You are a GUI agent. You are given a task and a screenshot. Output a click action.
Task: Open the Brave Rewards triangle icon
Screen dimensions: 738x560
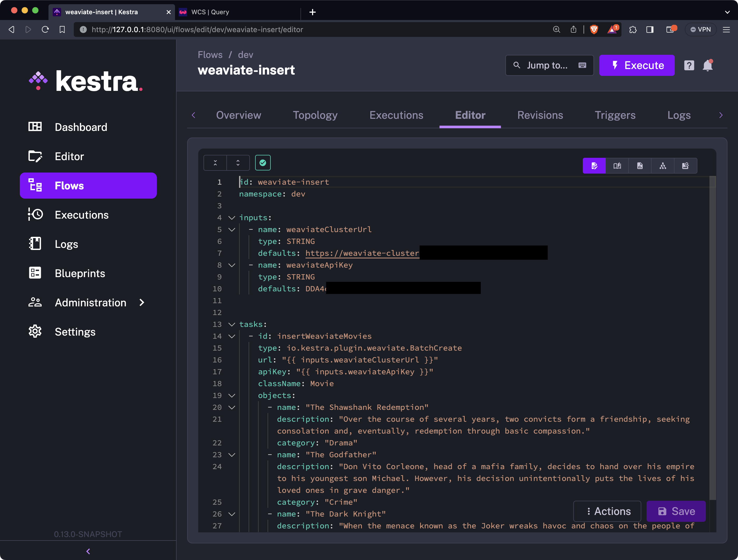(x=613, y=29)
